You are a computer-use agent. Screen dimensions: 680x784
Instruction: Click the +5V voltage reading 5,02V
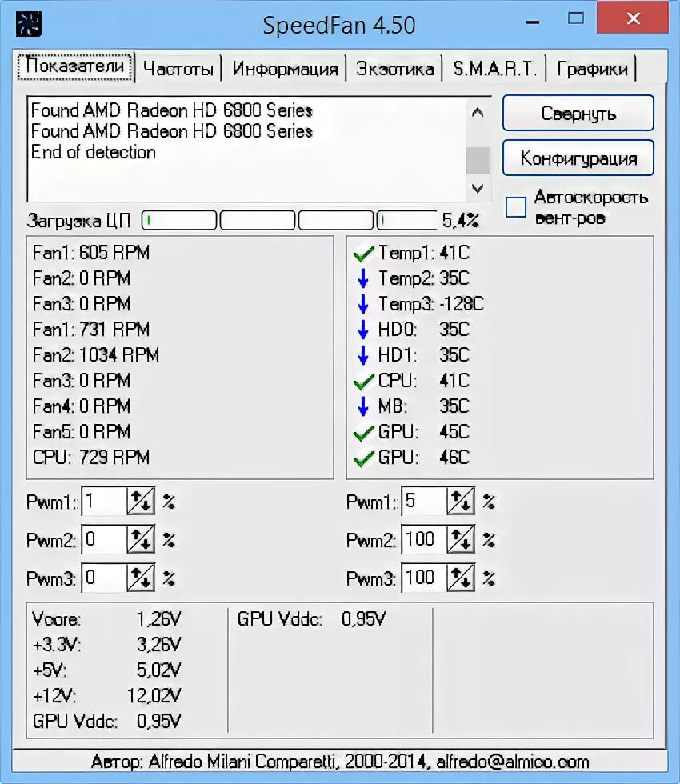pyautogui.click(x=158, y=670)
